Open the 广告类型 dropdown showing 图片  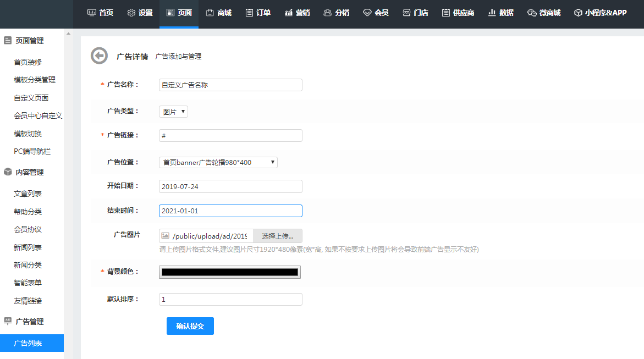pyautogui.click(x=173, y=112)
